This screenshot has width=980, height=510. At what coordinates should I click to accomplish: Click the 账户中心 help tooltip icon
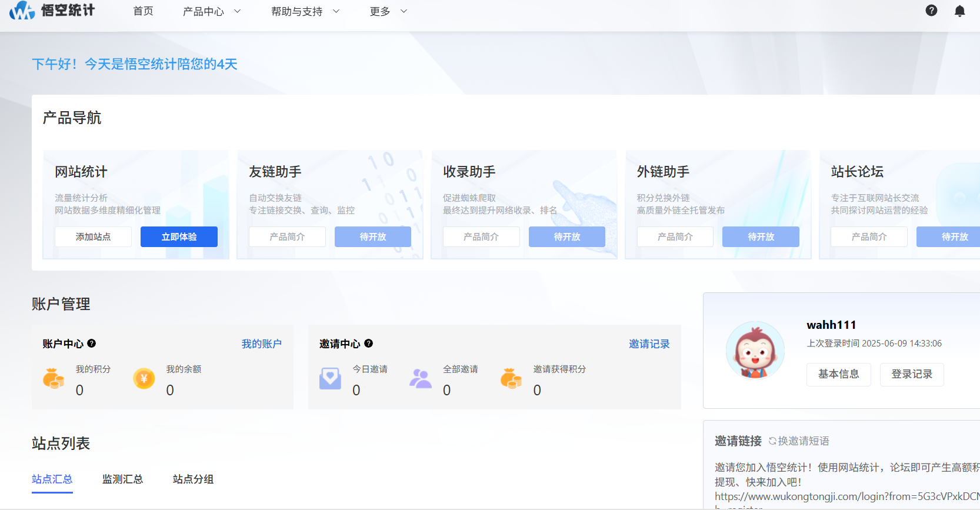tap(92, 344)
